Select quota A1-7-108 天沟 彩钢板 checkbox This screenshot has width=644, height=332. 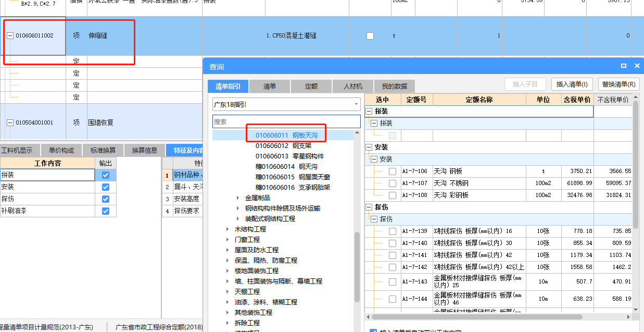393,195
